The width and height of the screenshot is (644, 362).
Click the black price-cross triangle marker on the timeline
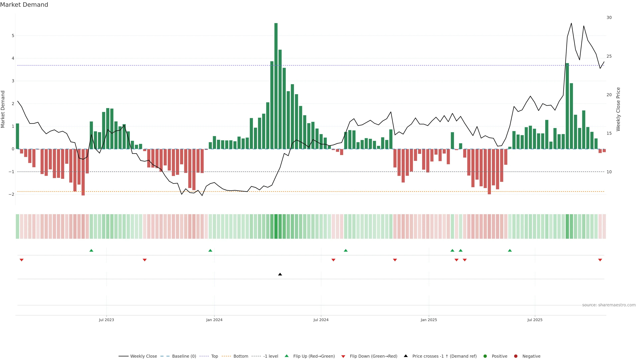pos(280,274)
